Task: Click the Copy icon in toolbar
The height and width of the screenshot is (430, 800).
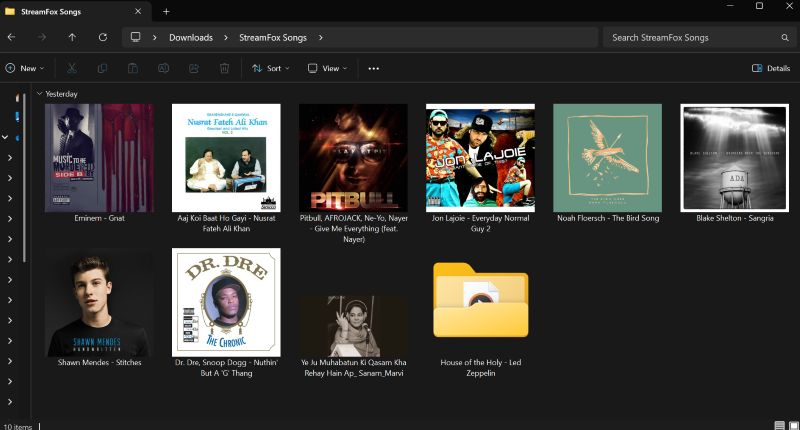Action: (102, 69)
